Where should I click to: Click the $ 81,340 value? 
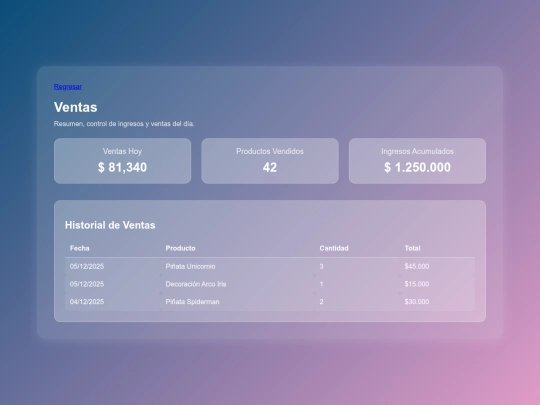coord(122,167)
